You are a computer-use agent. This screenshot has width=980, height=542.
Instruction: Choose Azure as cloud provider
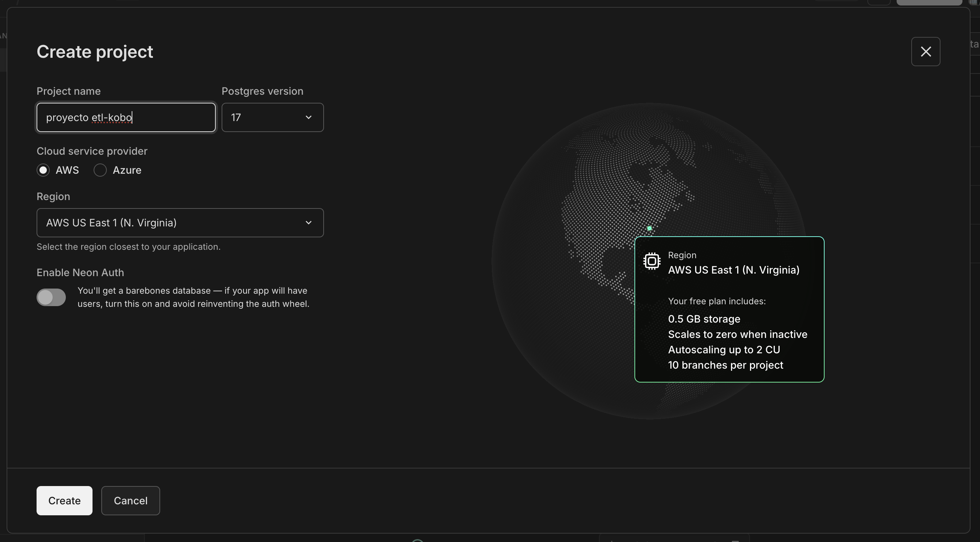101,170
